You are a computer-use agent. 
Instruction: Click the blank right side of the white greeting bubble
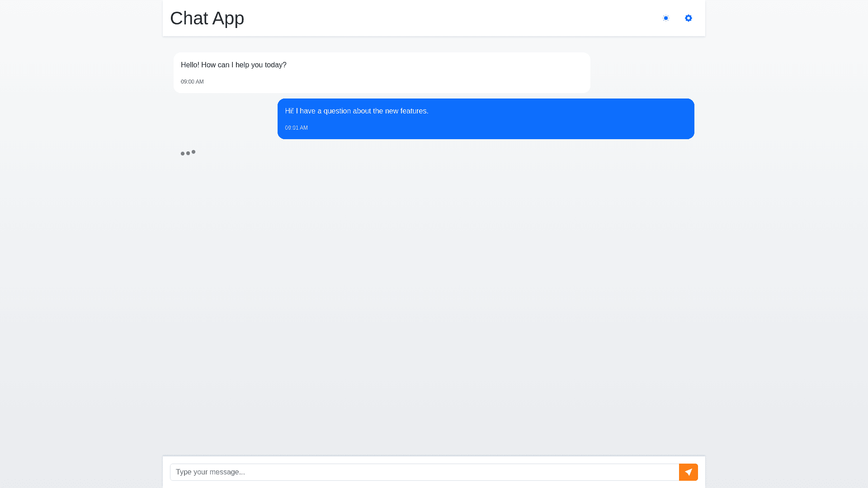coord(497,73)
